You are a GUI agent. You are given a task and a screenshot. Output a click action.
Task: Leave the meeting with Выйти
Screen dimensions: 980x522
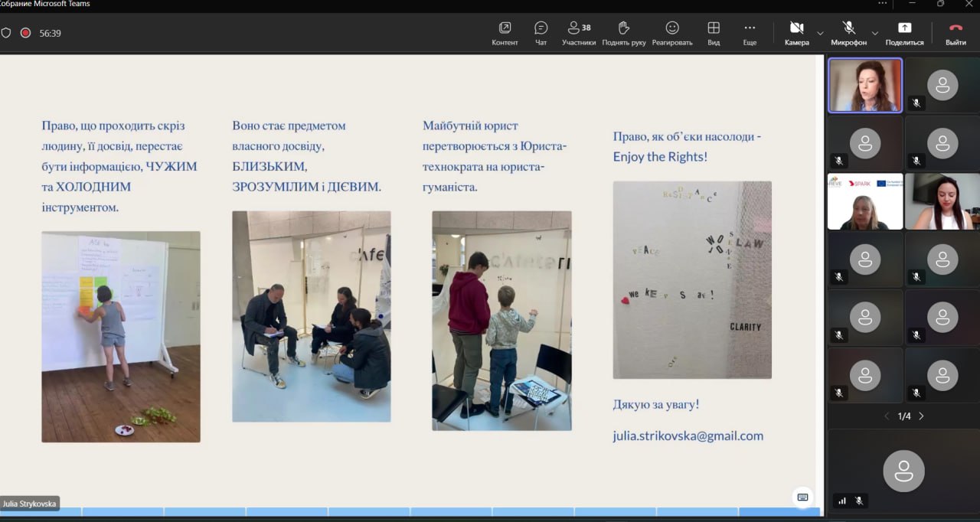(955, 33)
